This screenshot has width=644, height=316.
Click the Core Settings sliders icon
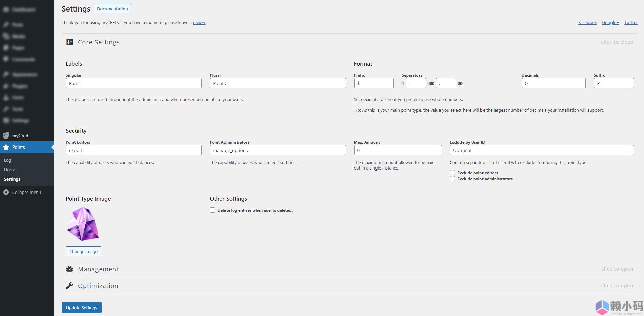click(x=70, y=42)
